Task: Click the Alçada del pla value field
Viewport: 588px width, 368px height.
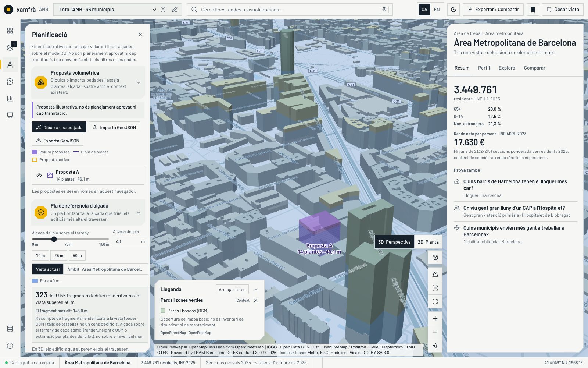Action: (130, 241)
